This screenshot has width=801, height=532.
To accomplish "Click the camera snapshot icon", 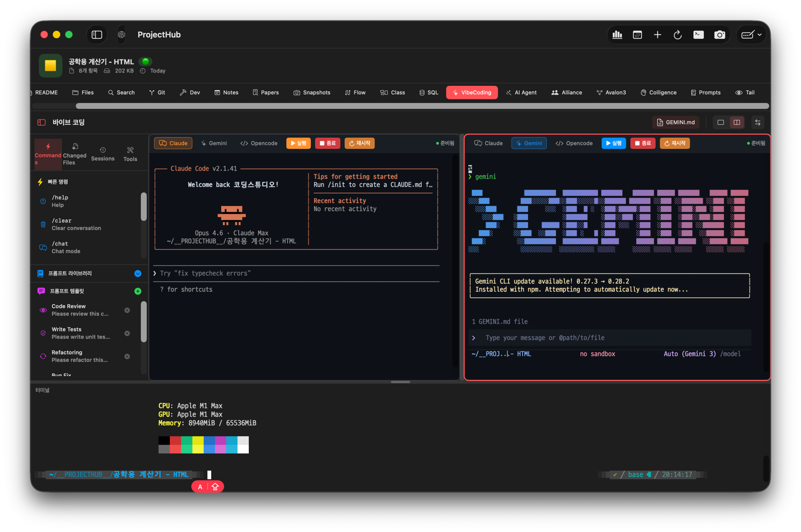I will pos(719,35).
